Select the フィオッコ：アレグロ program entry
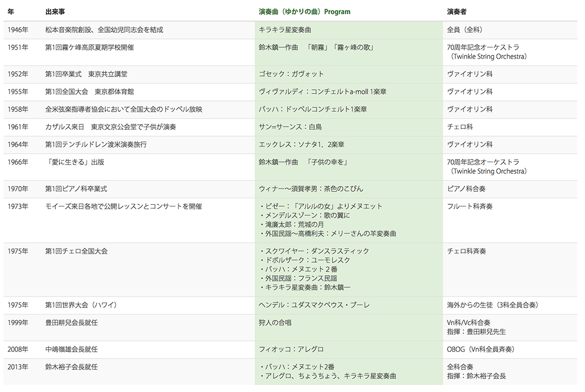The height and width of the screenshot is (392, 585). click(291, 350)
